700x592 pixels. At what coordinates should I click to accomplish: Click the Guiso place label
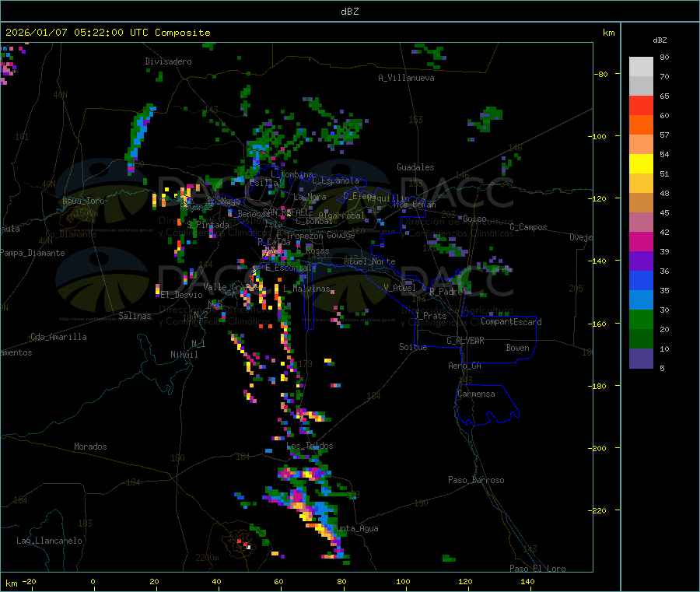click(x=474, y=219)
